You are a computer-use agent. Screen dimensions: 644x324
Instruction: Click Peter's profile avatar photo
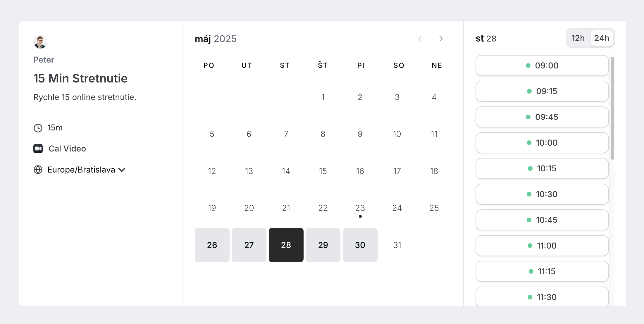(40, 42)
